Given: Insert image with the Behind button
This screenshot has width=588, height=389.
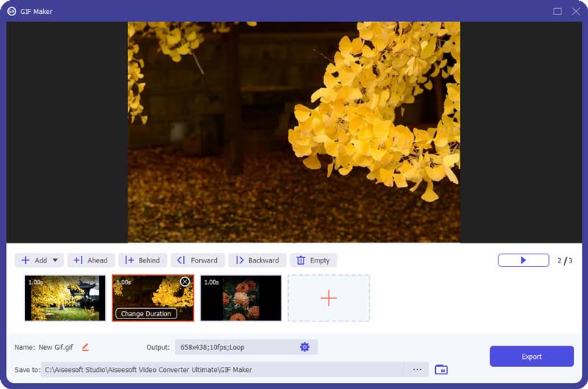Looking at the screenshot, I should (x=141, y=260).
